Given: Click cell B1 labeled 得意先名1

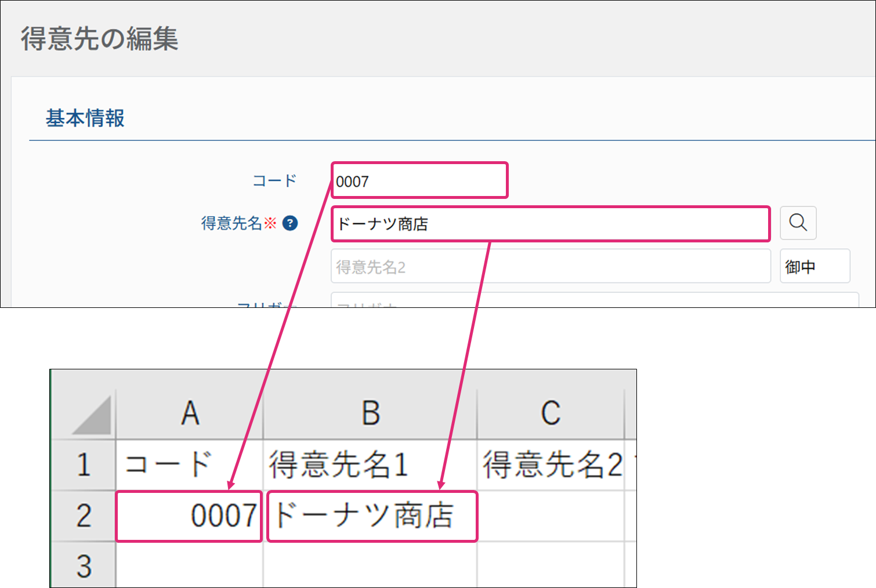Looking at the screenshot, I should tap(370, 465).
